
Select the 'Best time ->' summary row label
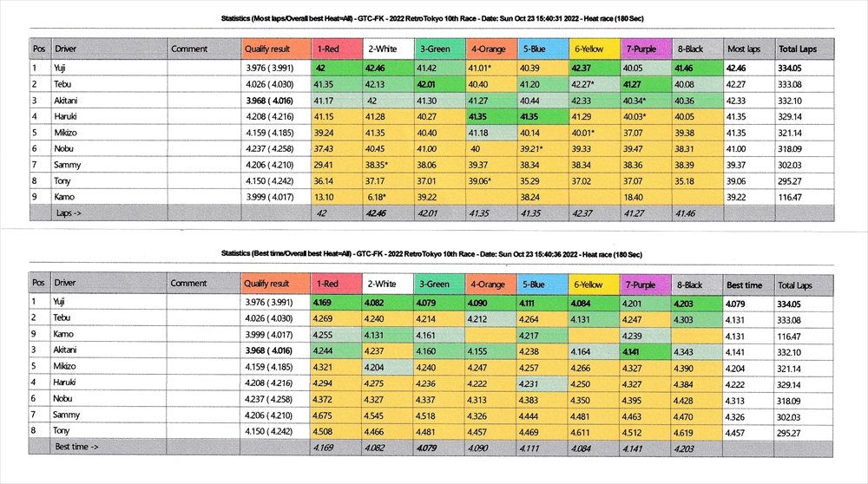click(77, 446)
